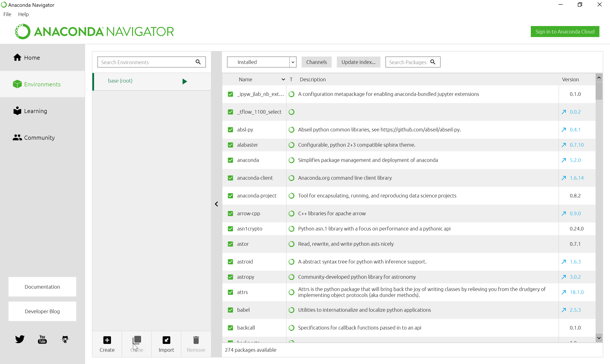This screenshot has height=364, width=610.
Task: Click the Description column header
Action: pos(312,80)
